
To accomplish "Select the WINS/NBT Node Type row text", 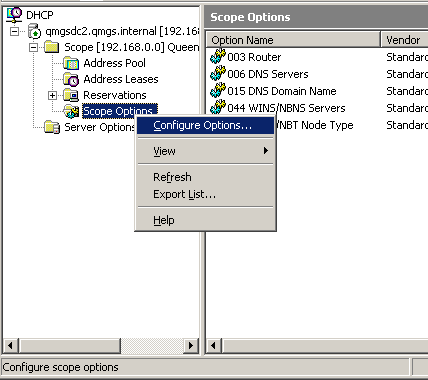I will 315,125.
